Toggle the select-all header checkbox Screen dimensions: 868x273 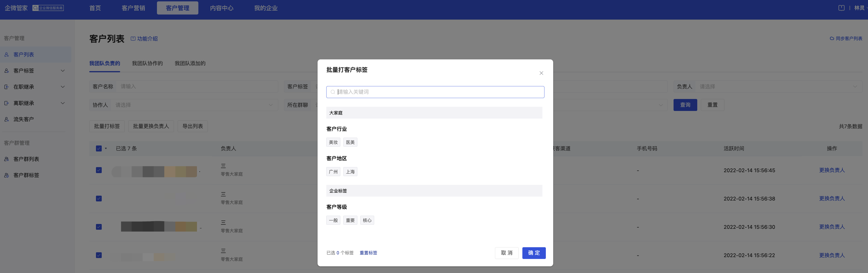99,148
